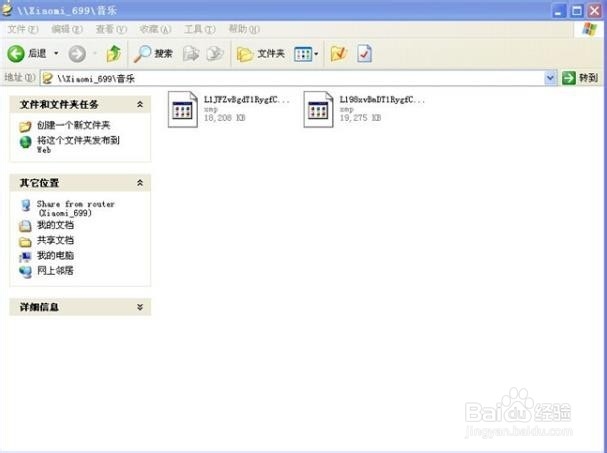The height and width of the screenshot is (453, 607).
Task: Click the Move To toolbar icon
Action: click(191, 53)
